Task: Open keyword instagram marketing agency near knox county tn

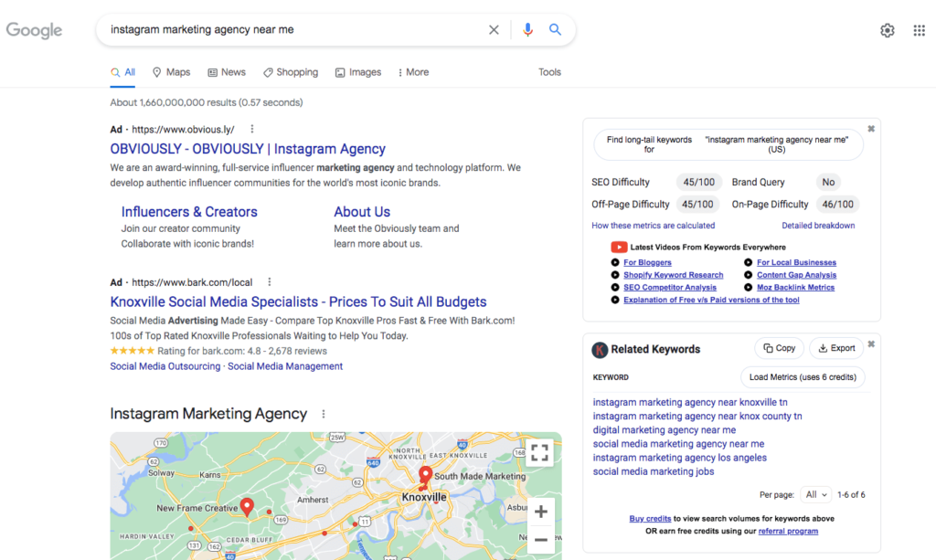Action: pos(697,417)
